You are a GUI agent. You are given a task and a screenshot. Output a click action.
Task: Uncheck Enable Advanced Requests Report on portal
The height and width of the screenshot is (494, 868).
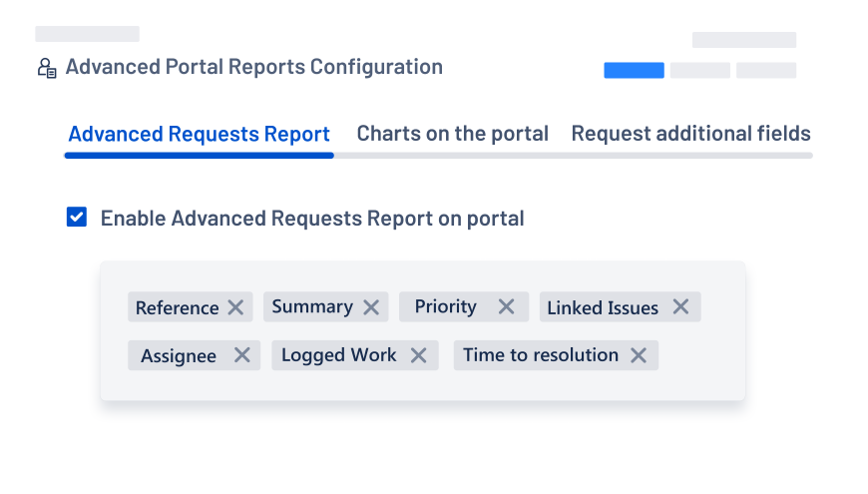click(x=77, y=218)
